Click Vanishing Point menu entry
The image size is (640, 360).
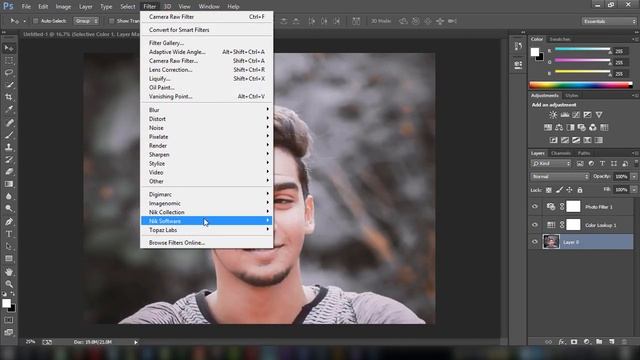click(x=207, y=96)
